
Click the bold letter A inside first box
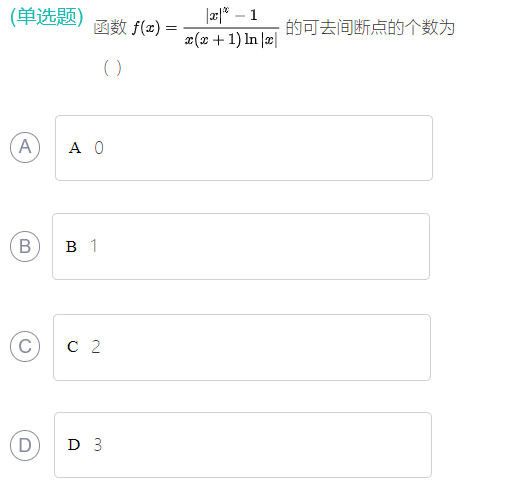tap(75, 148)
